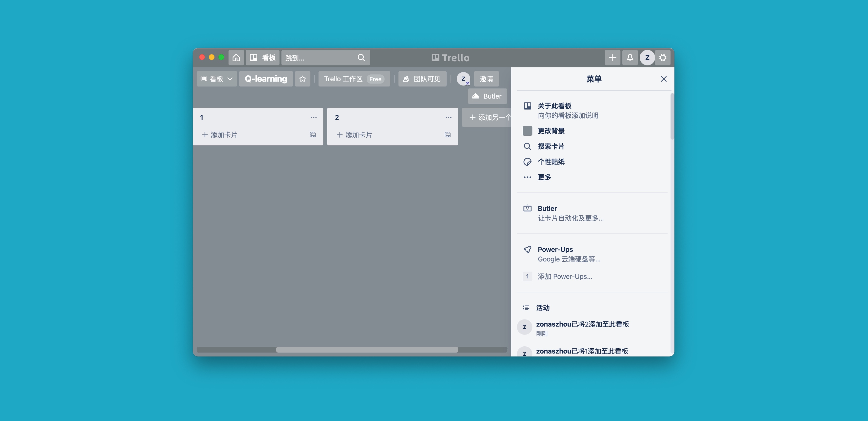Screen dimensions: 868x421
Task: Click the Butler robot icon in menu
Action: pyautogui.click(x=527, y=209)
